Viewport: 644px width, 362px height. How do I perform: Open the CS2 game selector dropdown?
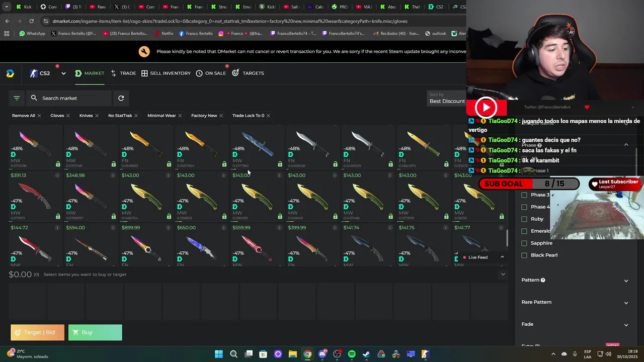(x=63, y=73)
